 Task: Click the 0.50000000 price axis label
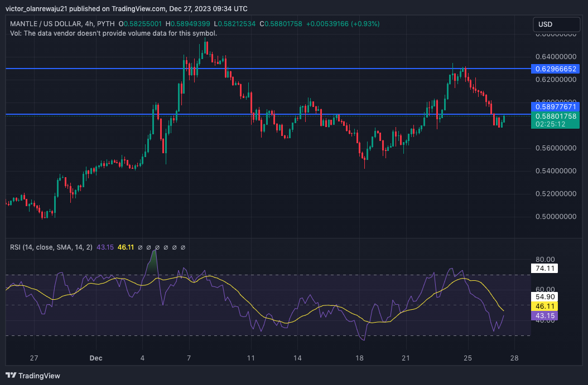pyautogui.click(x=556, y=217)
